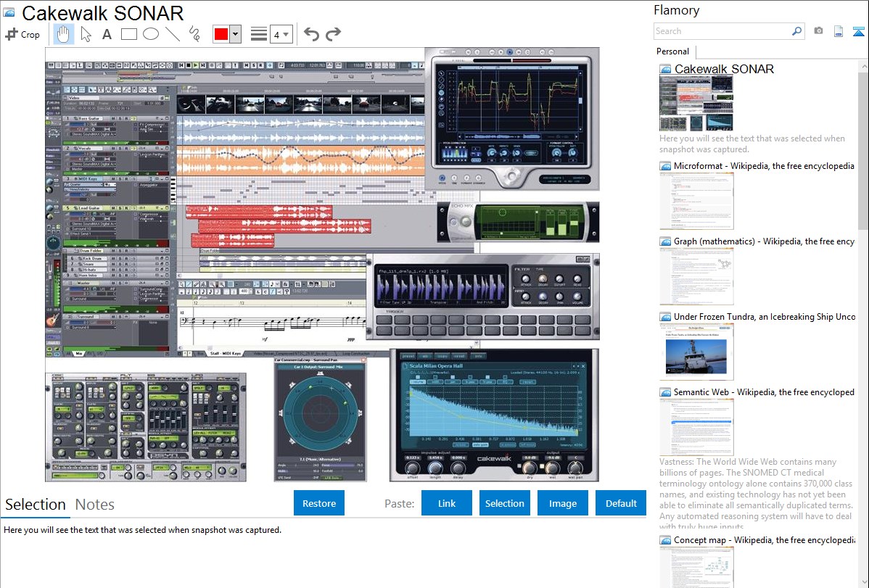
Task: Click the Paste Image button
Action: coord(562,503)
